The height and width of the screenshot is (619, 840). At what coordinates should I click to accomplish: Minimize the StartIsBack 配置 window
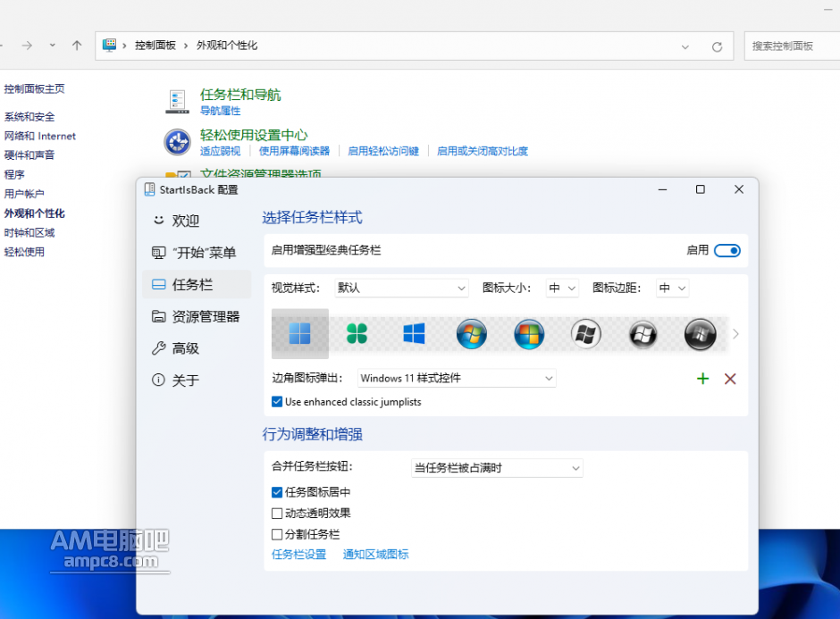[663, 189]
